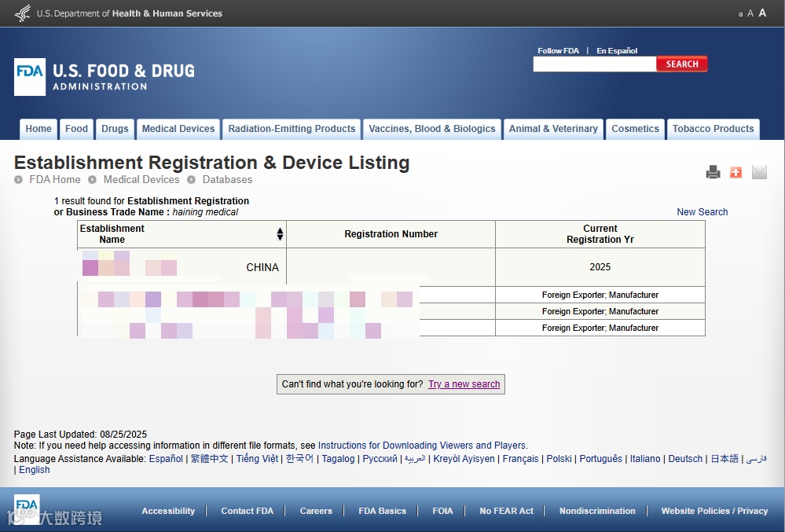The width and height of the screenshot is (785, 532).
Task: Open Vaccines, Blood & Biologics tab
Action: [432, 129]
